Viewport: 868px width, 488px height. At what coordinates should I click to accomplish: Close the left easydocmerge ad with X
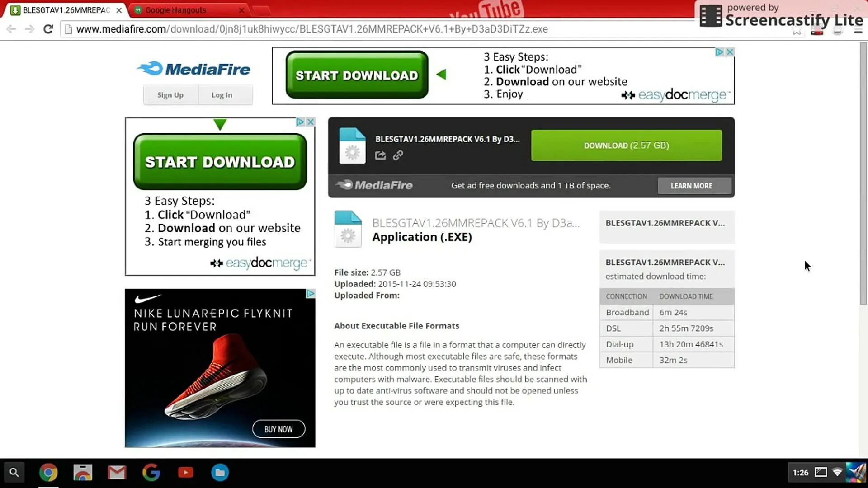(x=311, y=122)
